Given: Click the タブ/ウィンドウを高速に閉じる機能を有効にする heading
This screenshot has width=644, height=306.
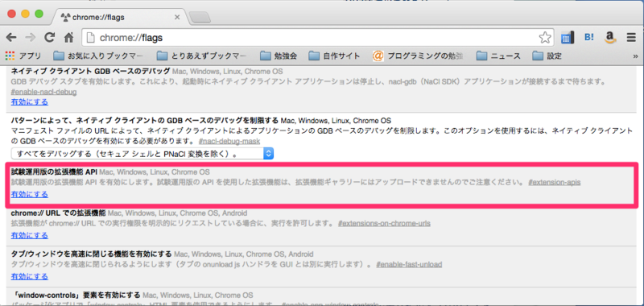Looking at the screenshot, I should pos(92,254).
